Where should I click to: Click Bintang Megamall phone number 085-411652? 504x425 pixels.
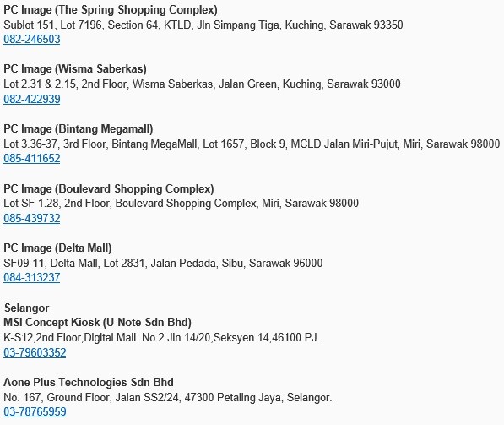pyautogui.click(x=32, y=158)
